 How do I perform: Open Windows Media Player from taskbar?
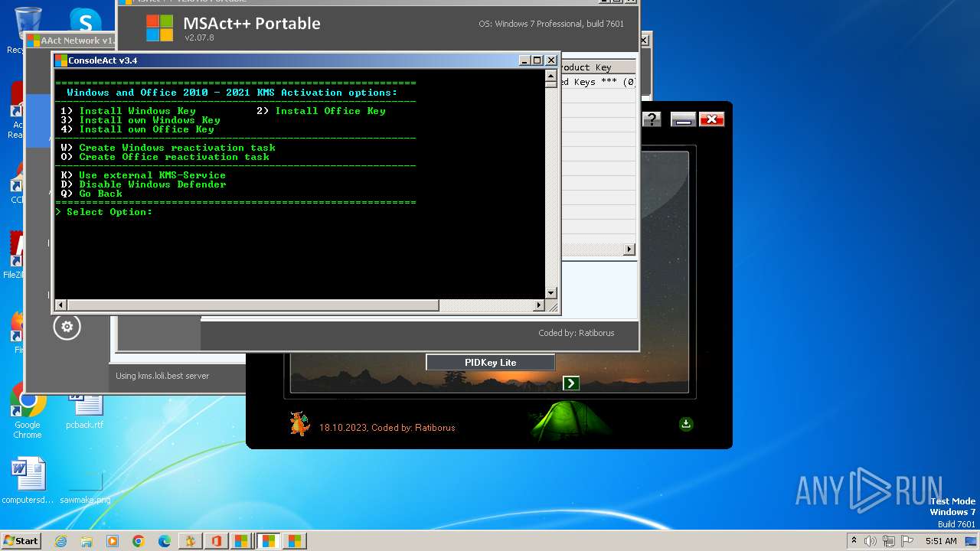point(113,541)
